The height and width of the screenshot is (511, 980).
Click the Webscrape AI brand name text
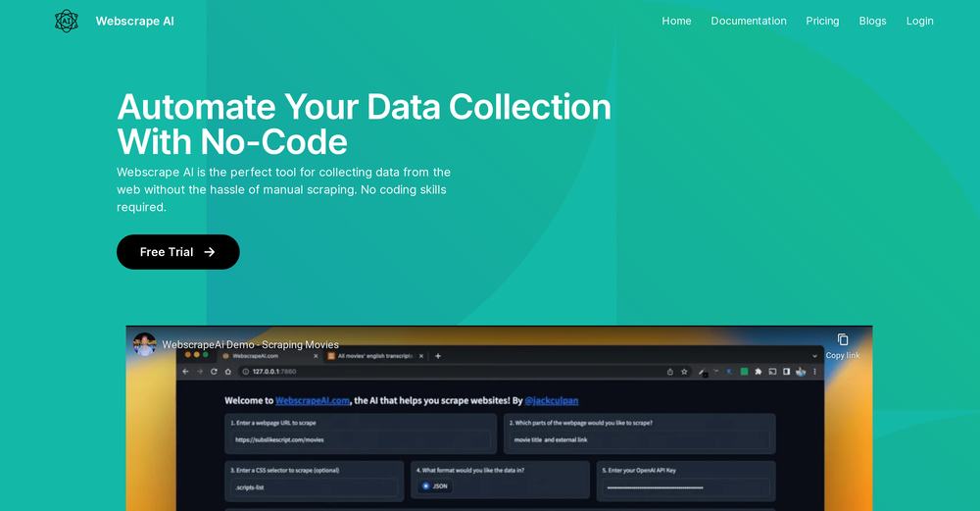pyautogui.click(x=135, y=21)
